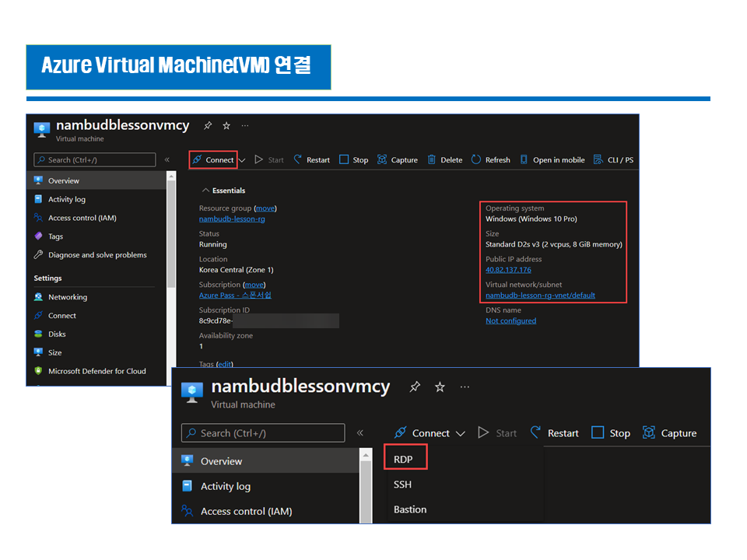
Task: Open CLI / PS from toolbar
Action: coord(614,160)
